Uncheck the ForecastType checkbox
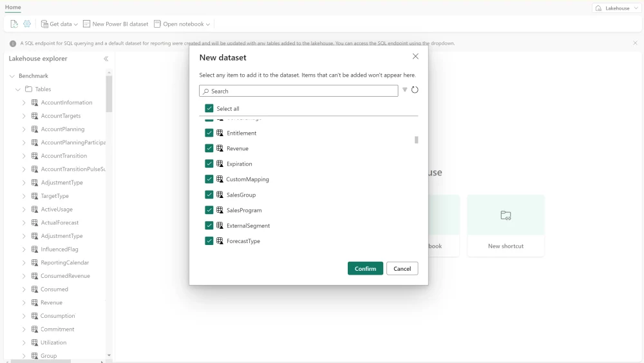Screen dimensions: 644x363 (209, 241)
